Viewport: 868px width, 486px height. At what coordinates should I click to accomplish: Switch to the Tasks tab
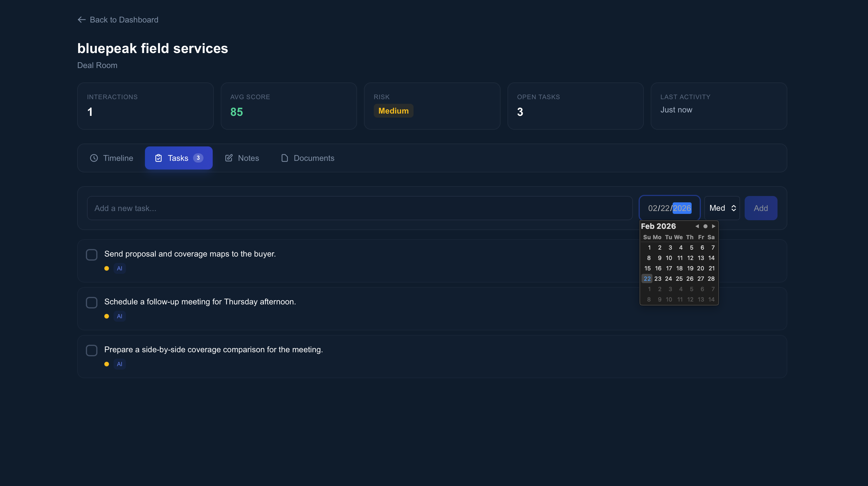(179, 158)
